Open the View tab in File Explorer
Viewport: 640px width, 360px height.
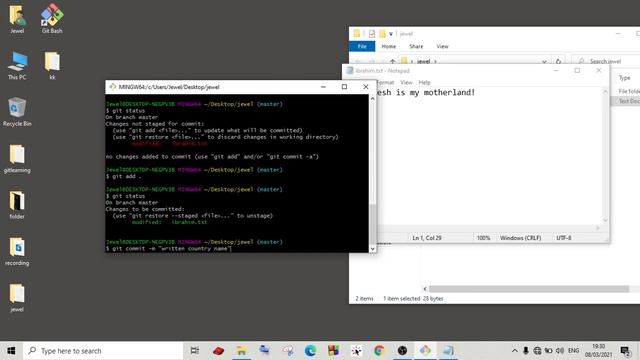[442, 47]
